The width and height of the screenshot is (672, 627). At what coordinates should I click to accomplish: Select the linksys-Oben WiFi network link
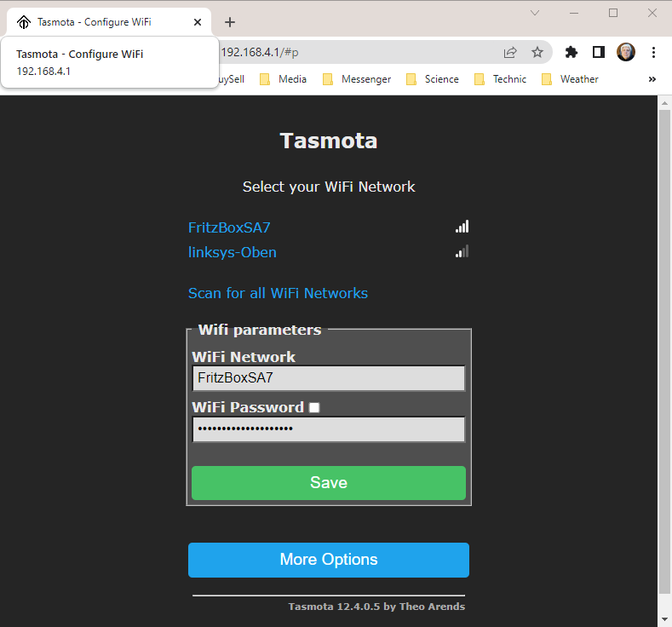[x=233, y=252]
